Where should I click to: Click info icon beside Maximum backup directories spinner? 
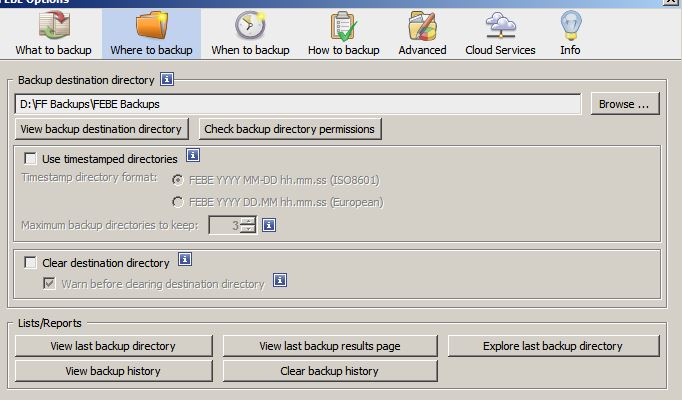tap(269, 225)
